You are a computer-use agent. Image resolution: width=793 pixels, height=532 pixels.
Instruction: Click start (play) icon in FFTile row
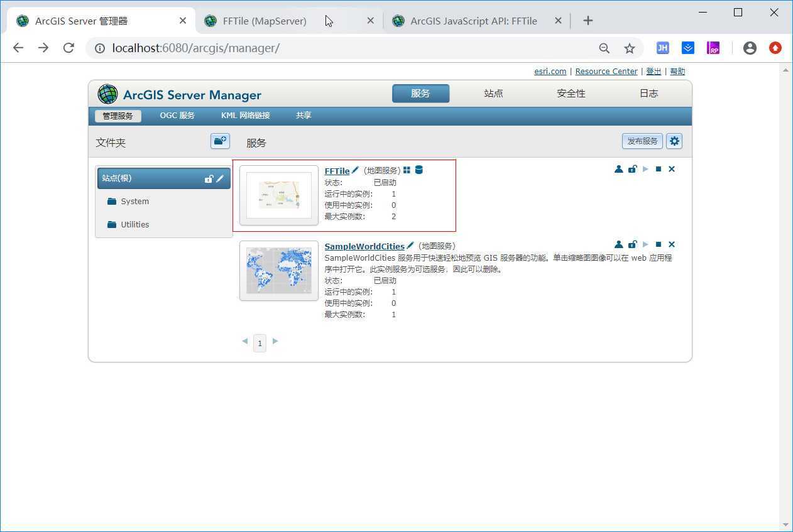point(645,169)
